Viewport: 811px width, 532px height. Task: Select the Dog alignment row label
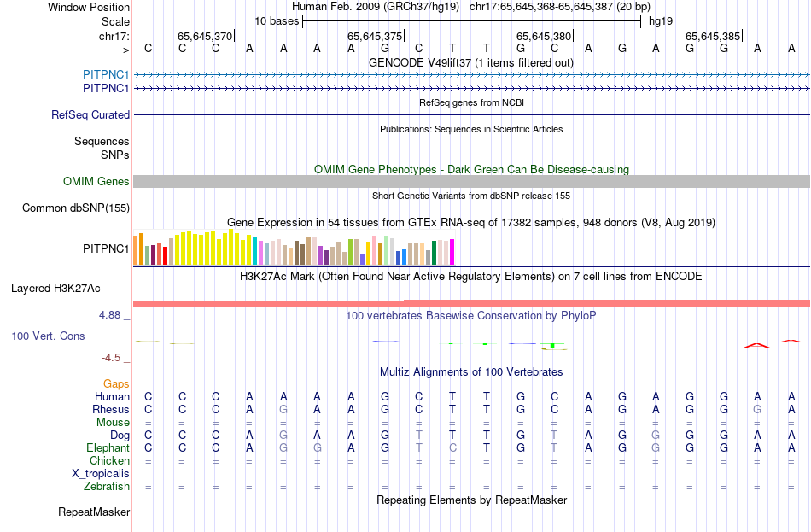120,436
